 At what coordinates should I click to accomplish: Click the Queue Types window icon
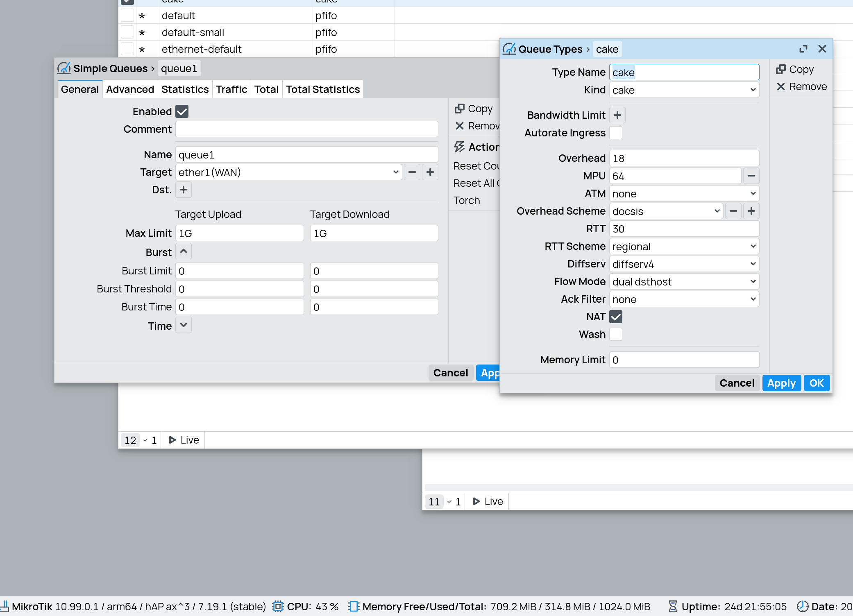509,49
